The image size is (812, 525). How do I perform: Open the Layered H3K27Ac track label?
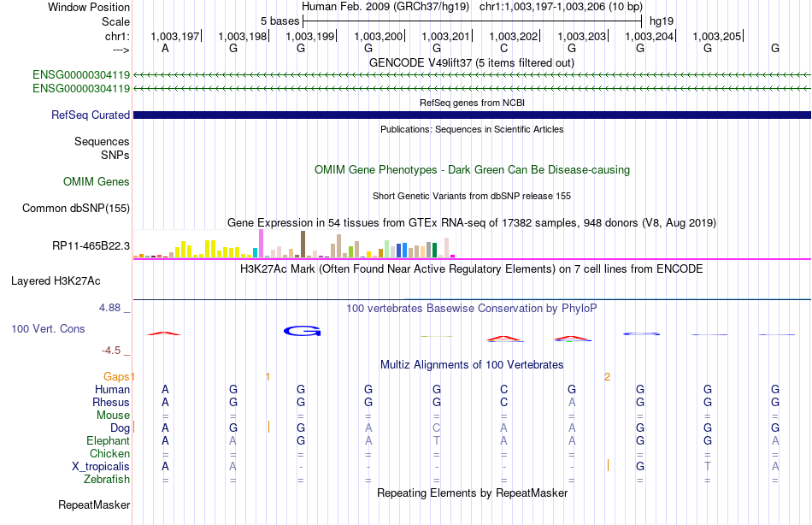point(56,281)
